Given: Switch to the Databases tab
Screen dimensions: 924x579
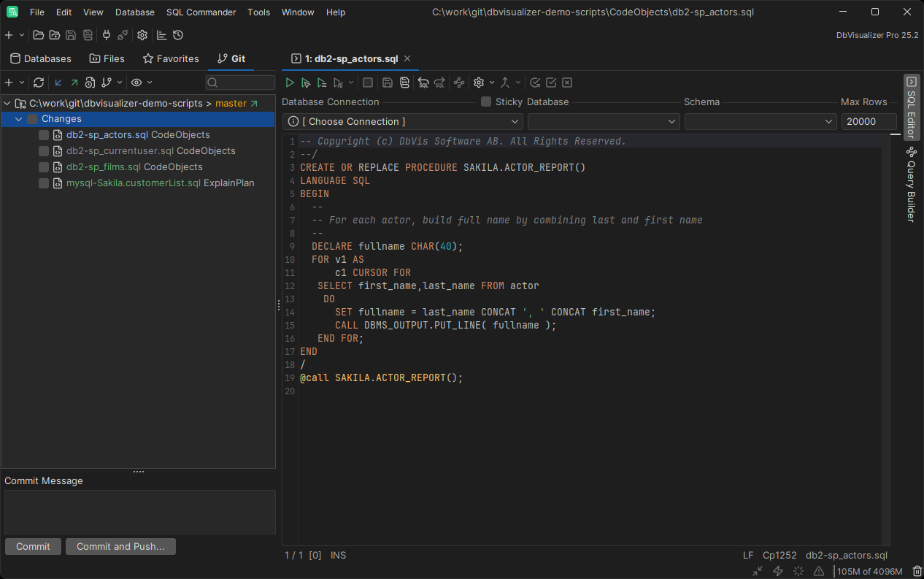Looking at the screenshot, I should (x=40, y=58).
